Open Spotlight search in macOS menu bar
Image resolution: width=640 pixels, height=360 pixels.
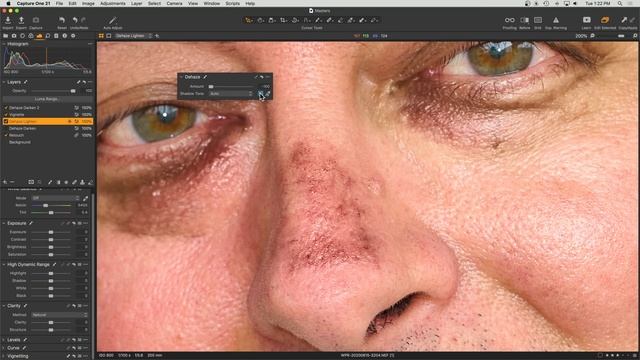(x=620, y=3)
